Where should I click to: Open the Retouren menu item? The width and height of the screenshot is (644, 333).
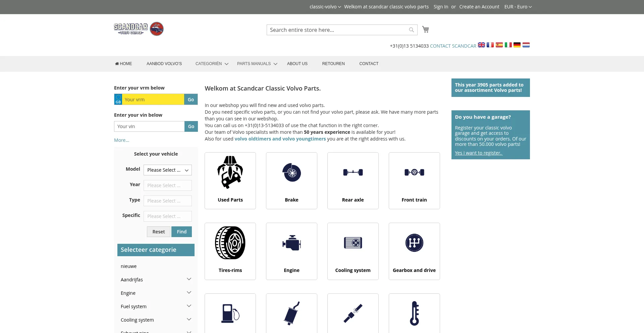pyautogui.click(x=333, y=64)
